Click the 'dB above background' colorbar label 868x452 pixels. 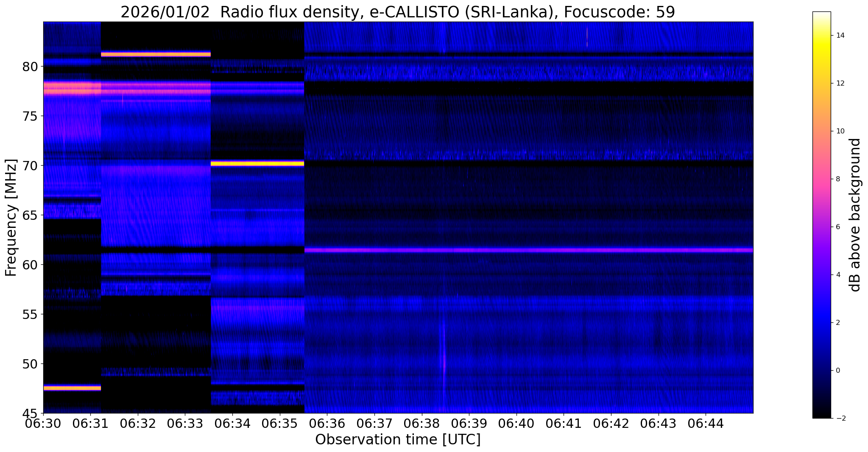pos(855,215)
